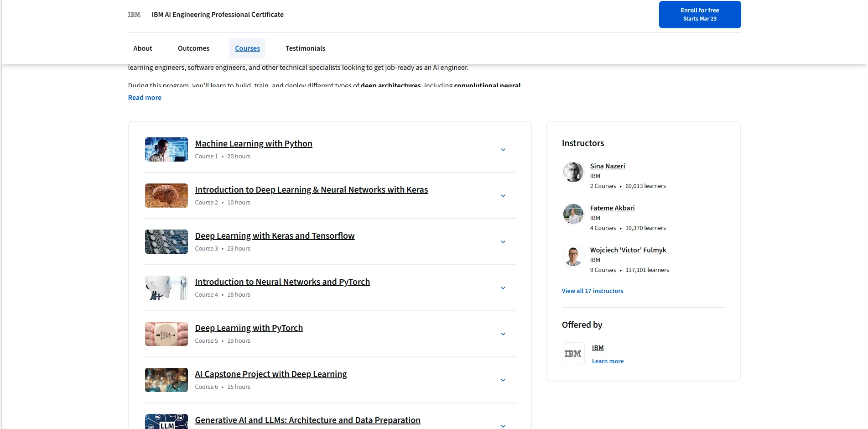Click Sina Nazeri's profile photo
The width and height of the screenshot is (868, 429).
(573, 172)
